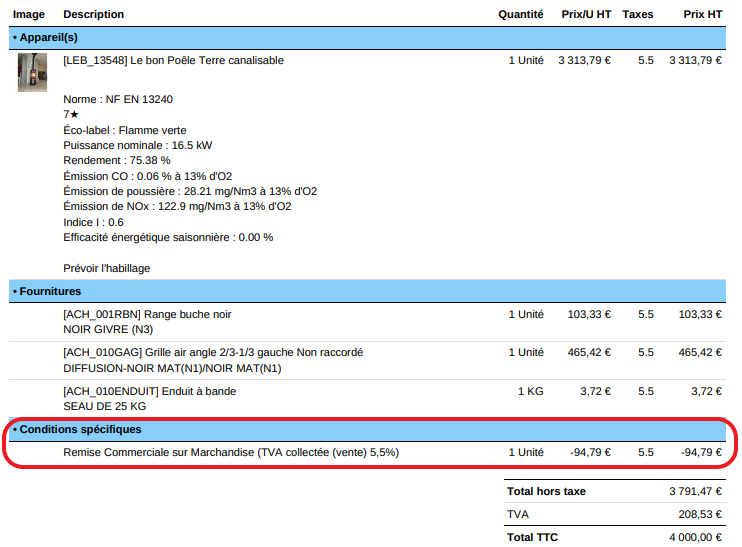
Task: Click Remise Commerciale sur Marchandise line
Action: 231,452
